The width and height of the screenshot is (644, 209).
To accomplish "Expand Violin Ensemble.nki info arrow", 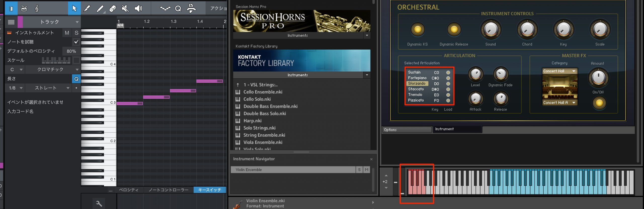I will point(373,202).
